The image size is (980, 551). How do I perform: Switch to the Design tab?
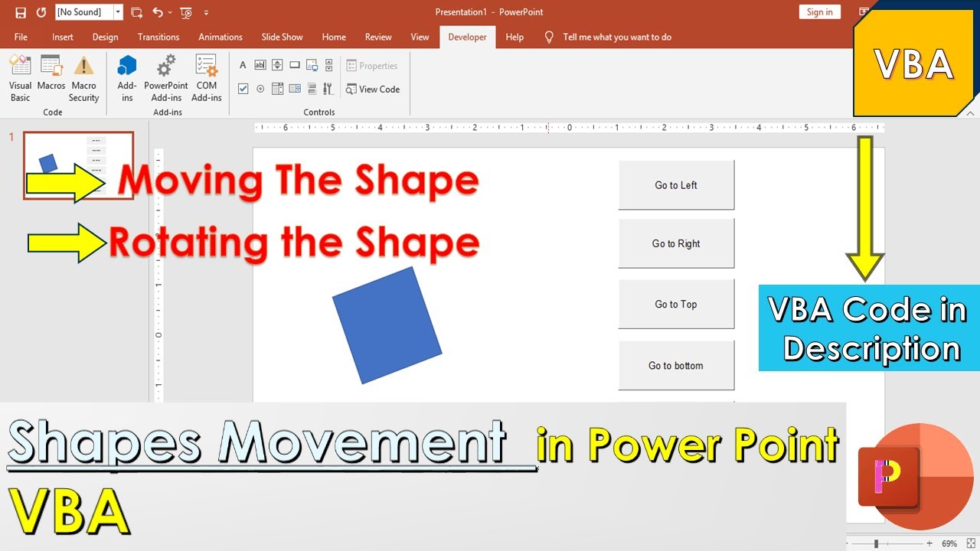tap(105, 37)
